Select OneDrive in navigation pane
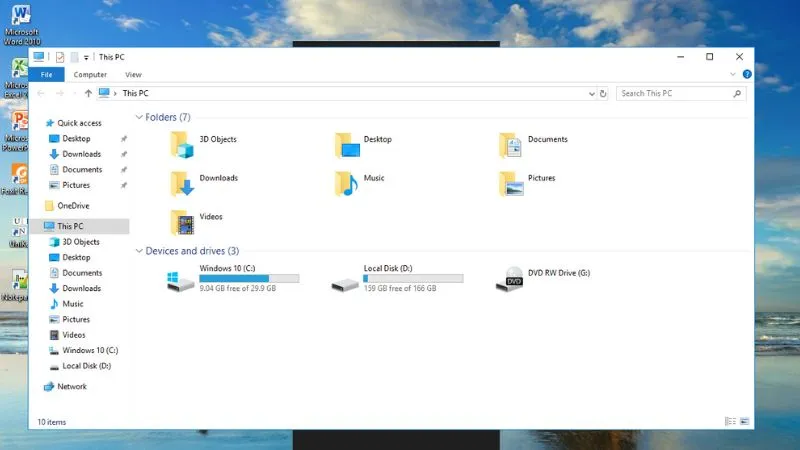The image size is (800, 450). pos(73,206)
